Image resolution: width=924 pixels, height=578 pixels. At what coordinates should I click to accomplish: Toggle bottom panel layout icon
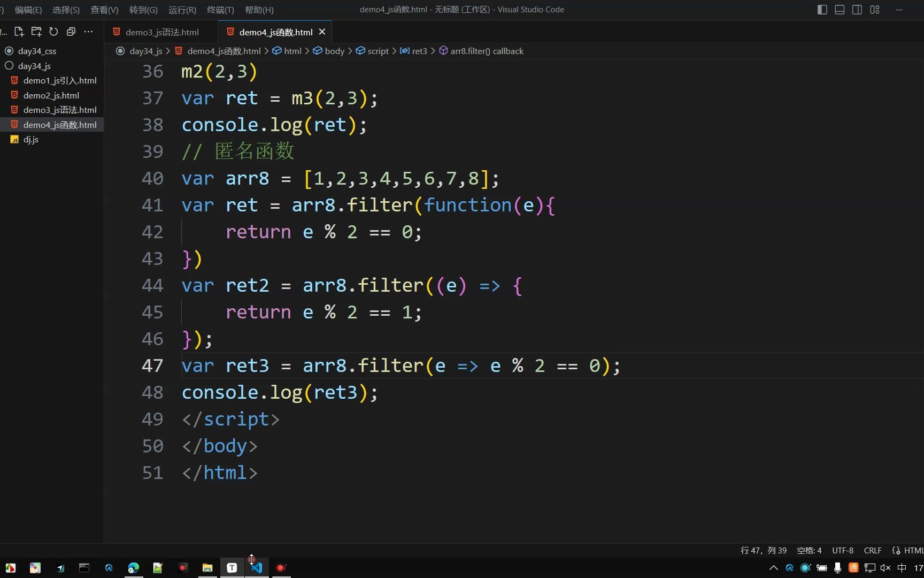[840, 10]
